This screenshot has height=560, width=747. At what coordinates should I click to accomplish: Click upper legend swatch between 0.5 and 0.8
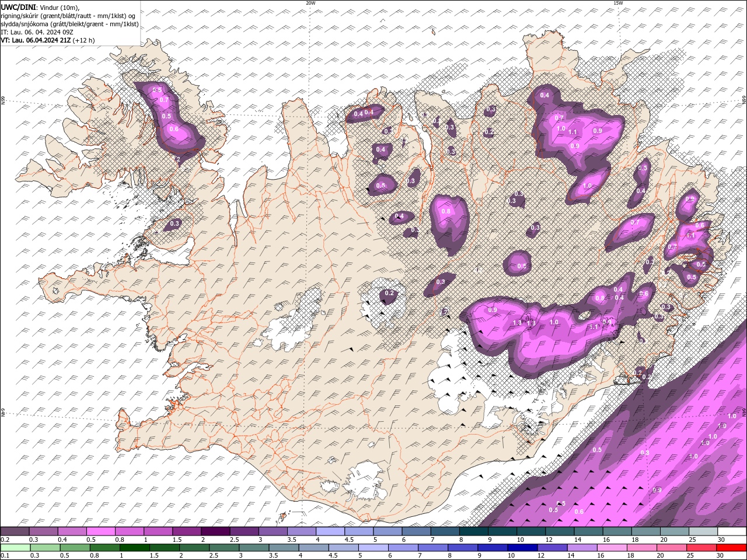(x=101, y=531)
